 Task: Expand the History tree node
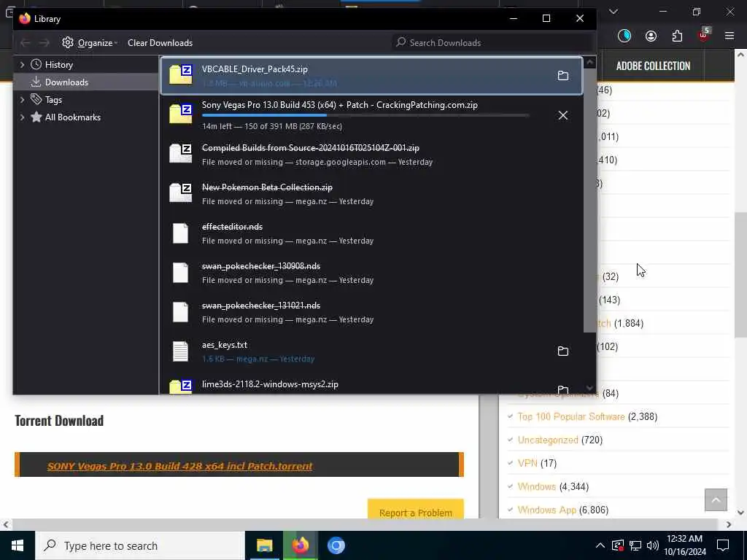click(x=22, y=64)
